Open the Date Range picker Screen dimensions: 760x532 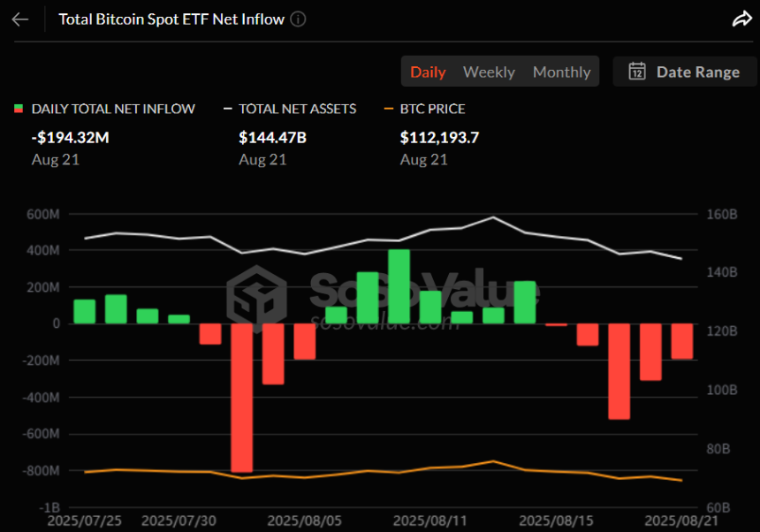tap(684, 72)
